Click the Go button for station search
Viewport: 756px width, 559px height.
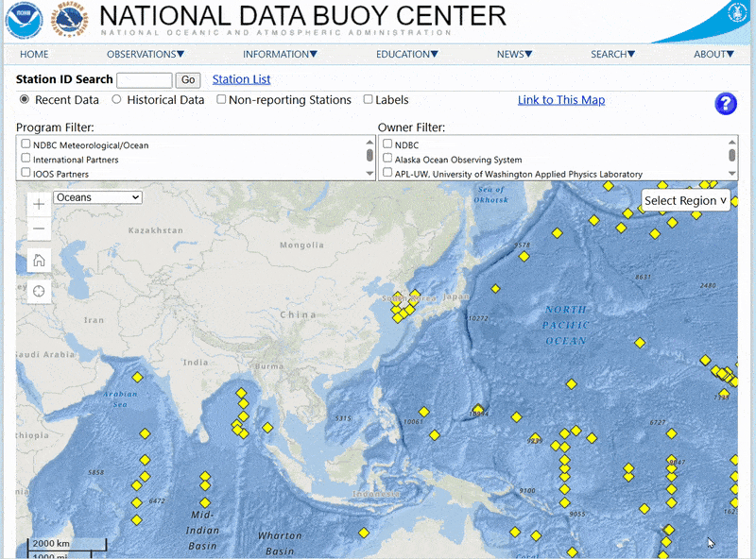[x=188, y=80]
